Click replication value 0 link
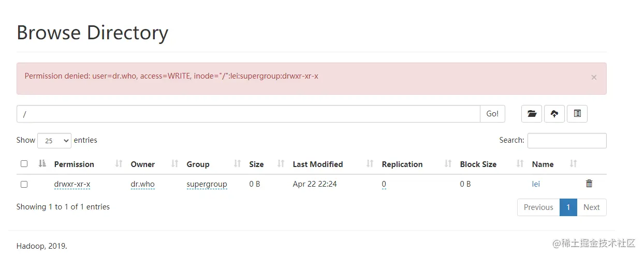Screen dimensions: 644x257 pos(384,184)
